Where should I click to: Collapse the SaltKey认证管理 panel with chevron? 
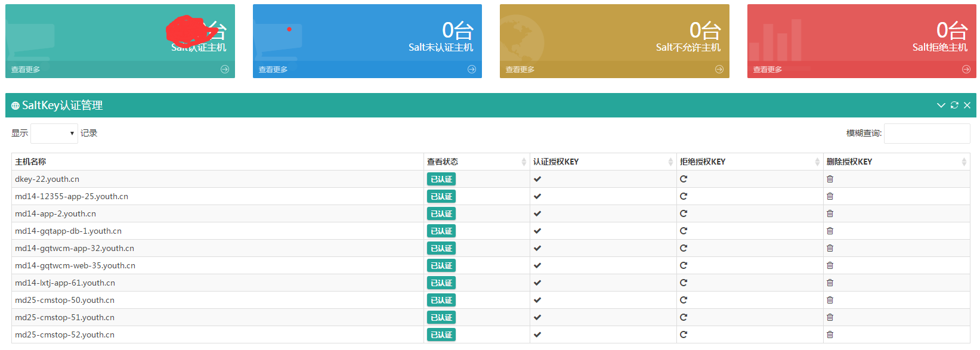tap(941, 105)
